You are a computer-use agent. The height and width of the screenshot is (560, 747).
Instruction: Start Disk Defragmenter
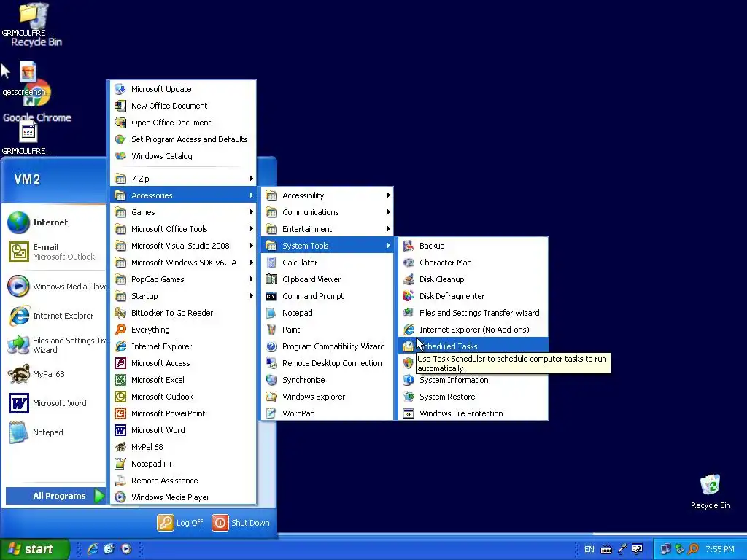point(473,296)
